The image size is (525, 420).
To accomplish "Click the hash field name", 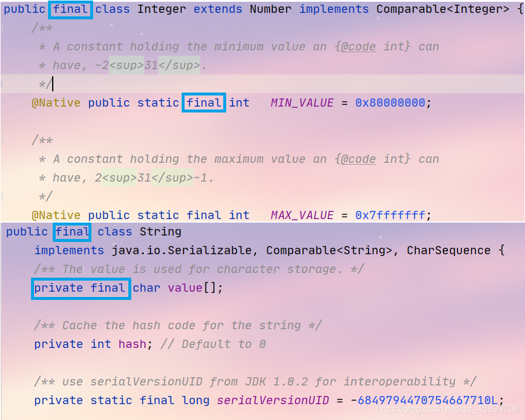I will tap(132, 344).
